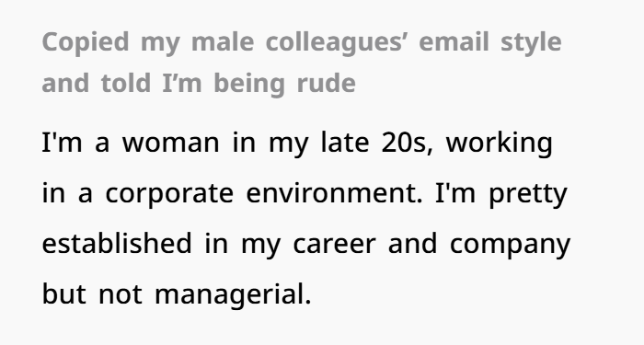Click the word "corporate" in the paragraph
Image resolution: width=644 pixels, height=345 pixels.
point(169,193)
